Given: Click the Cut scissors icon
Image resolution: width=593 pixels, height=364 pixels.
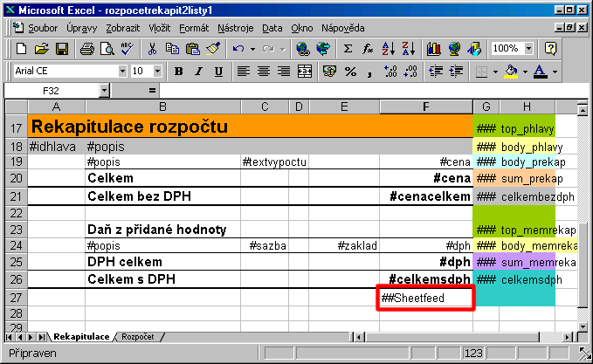Looking at the screenshot, I should click(x=152, y=49).
